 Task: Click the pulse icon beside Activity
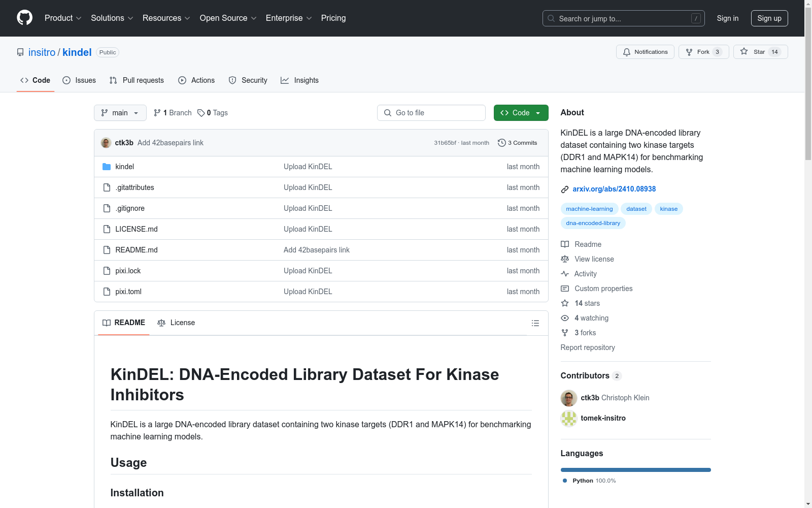coord(565,274)
